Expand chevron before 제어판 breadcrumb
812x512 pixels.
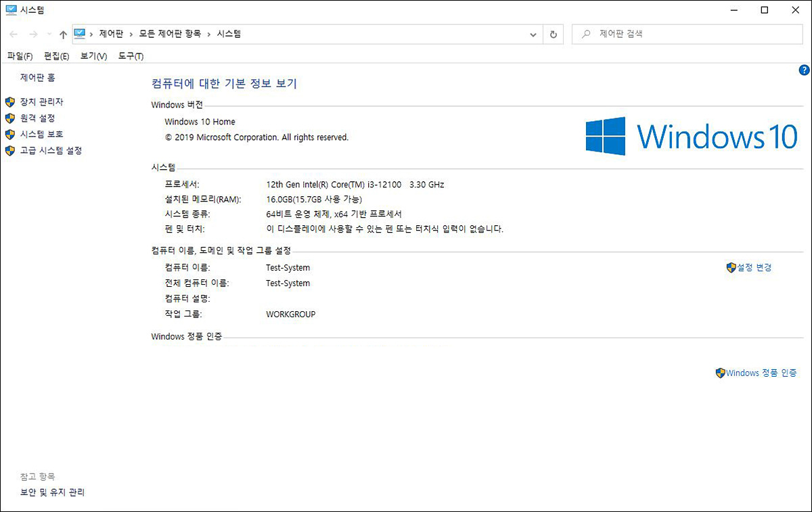[92, 34]
